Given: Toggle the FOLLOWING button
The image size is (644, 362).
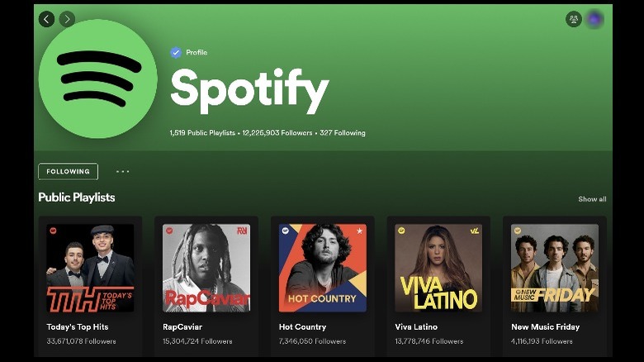Looking at the screenshot, I should (69, 172).
